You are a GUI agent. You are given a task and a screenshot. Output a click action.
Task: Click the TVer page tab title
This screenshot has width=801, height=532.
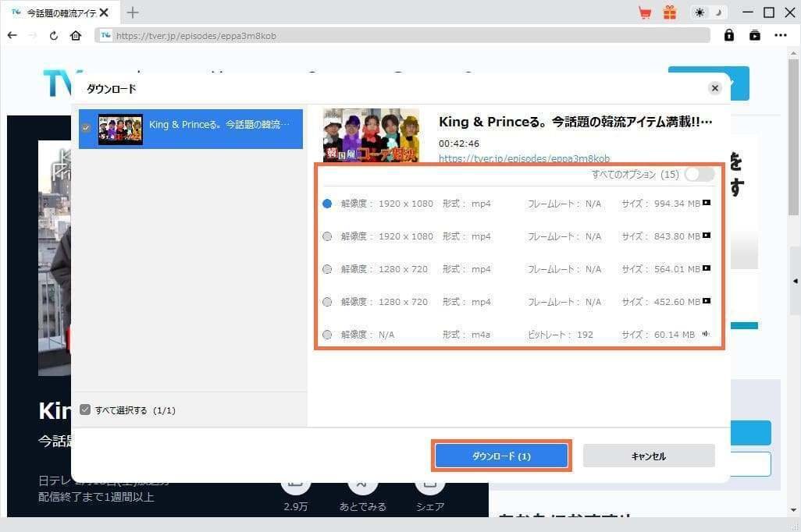[x=62, y=12]
